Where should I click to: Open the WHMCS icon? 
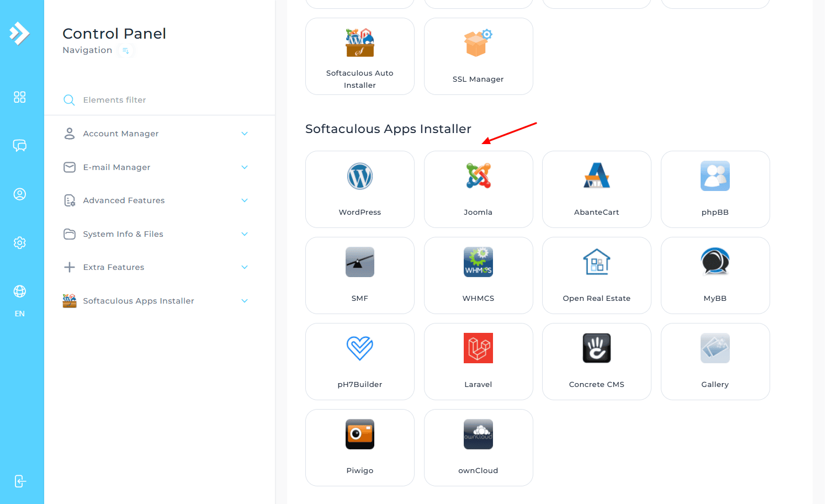click(478, 262)
